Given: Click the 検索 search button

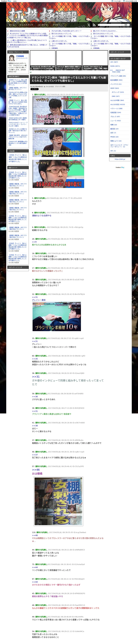Looking at the screenshot, I should click(x=126, y=25).
